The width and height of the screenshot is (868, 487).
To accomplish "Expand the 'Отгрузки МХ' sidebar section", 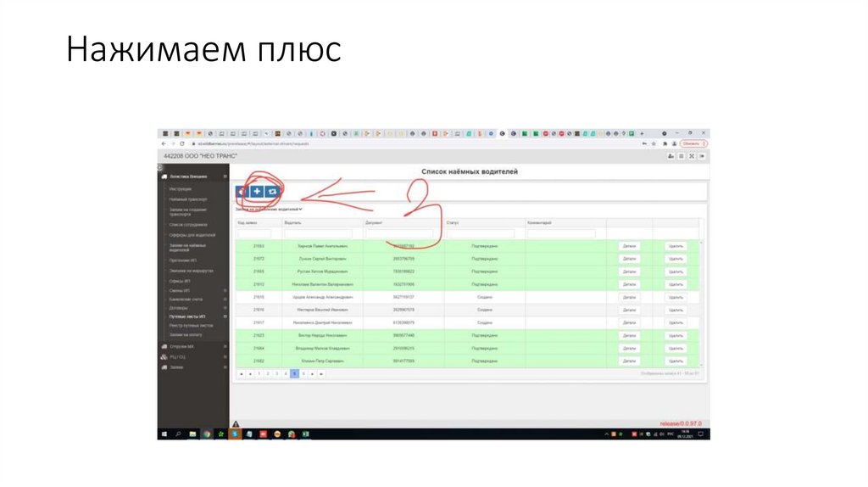I will [x=225, y=347].
